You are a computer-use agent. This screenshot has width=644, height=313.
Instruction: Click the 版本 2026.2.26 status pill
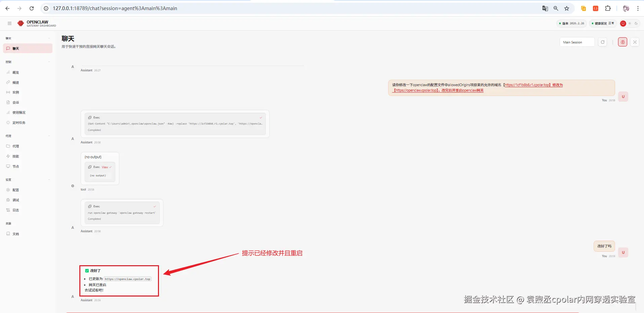(571, 23)
